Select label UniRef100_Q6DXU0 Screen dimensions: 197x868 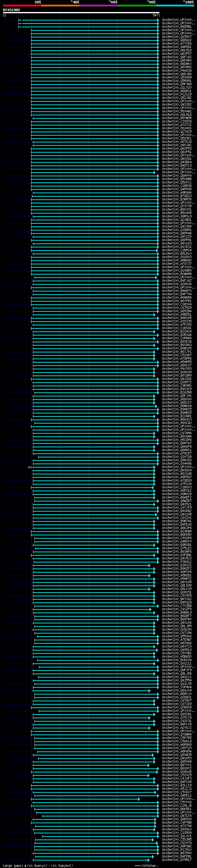click(177, 399)
